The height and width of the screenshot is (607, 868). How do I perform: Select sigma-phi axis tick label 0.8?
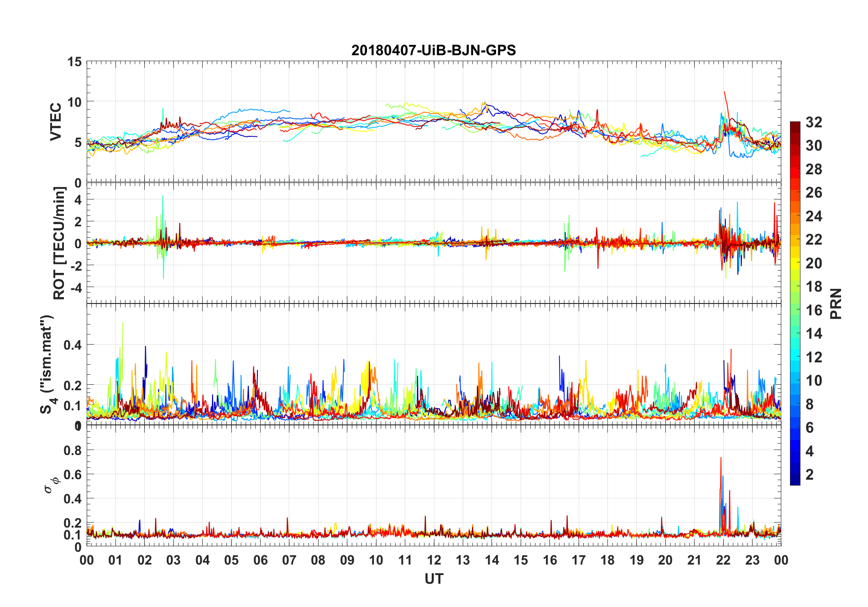[x=73, y=450]
